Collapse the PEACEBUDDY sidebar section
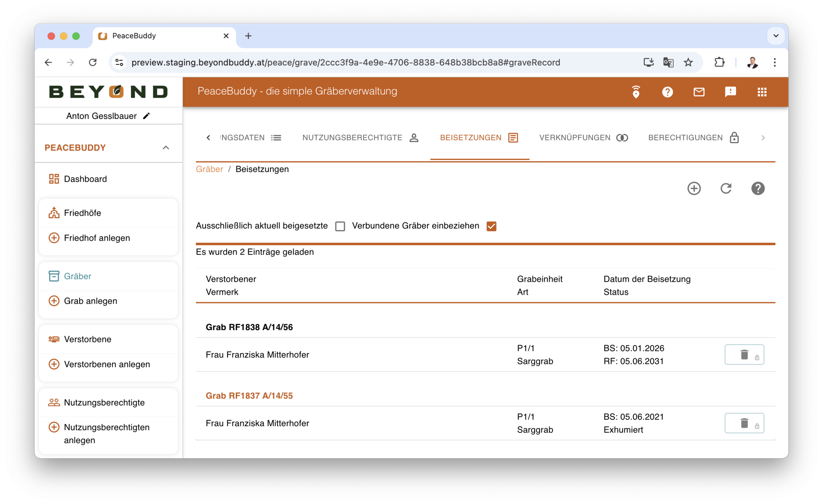 [x=166, y=148]
